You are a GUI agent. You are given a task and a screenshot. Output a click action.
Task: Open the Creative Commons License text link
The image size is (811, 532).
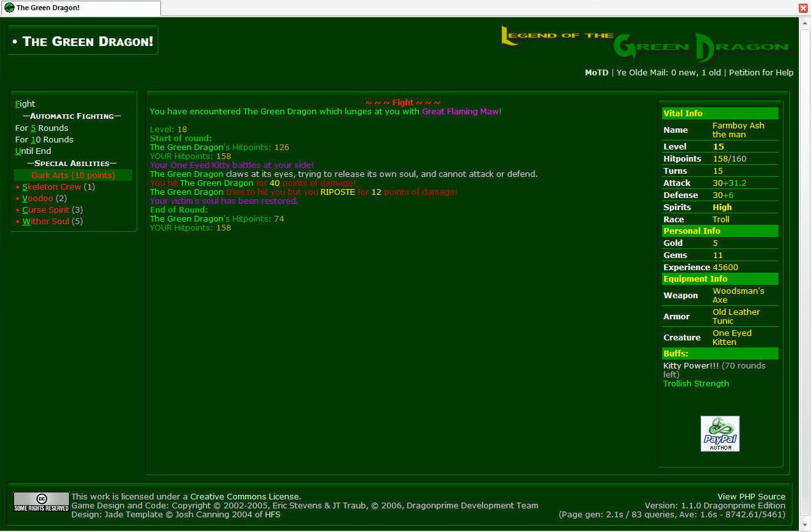pyautogui.click(x=245, y=497)
